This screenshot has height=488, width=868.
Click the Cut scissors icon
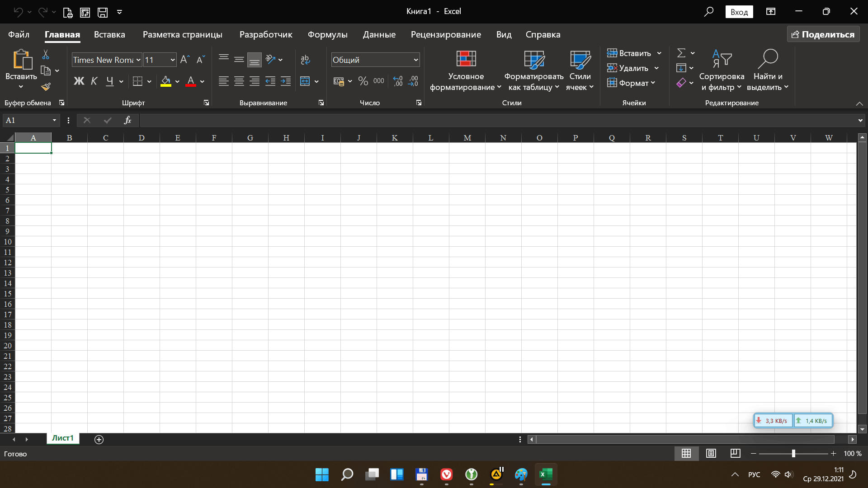46,55
